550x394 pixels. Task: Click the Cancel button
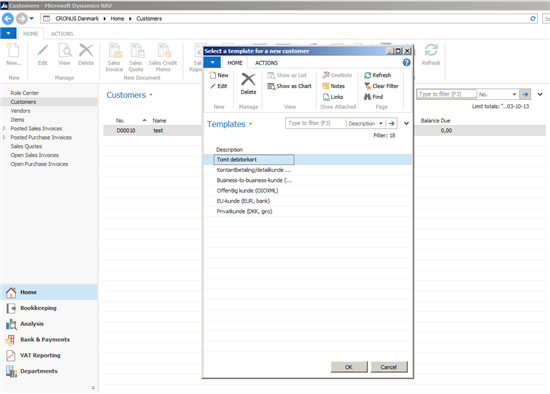(x=389, y=367)
